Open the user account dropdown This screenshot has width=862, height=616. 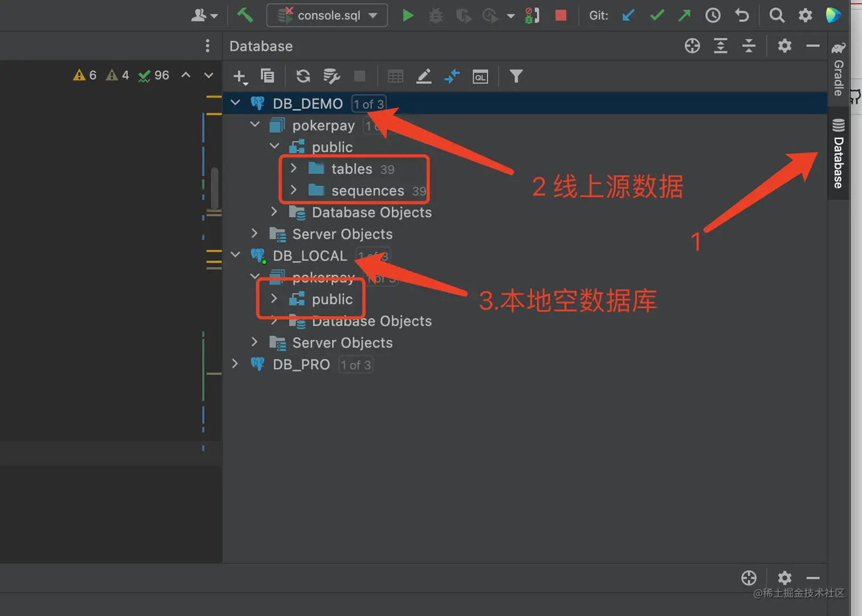click(x=204, y=15)
